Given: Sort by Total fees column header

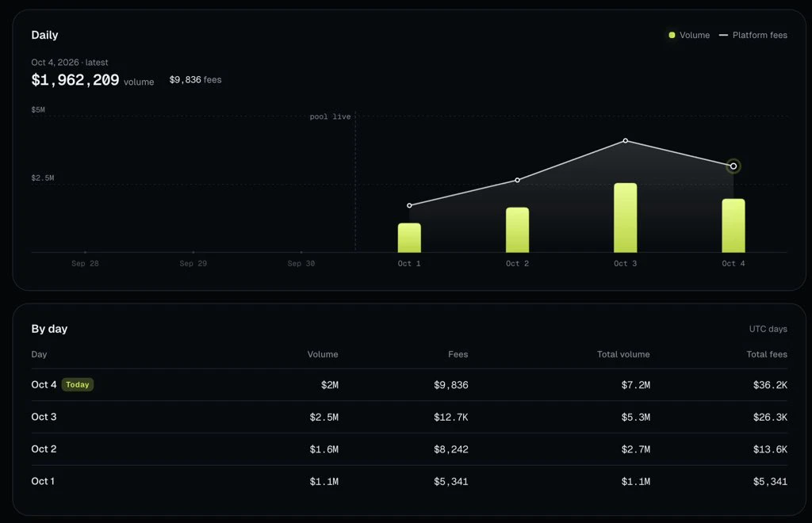Looking at the screenshot, I should pyautogui.click(x=767, y=354).
